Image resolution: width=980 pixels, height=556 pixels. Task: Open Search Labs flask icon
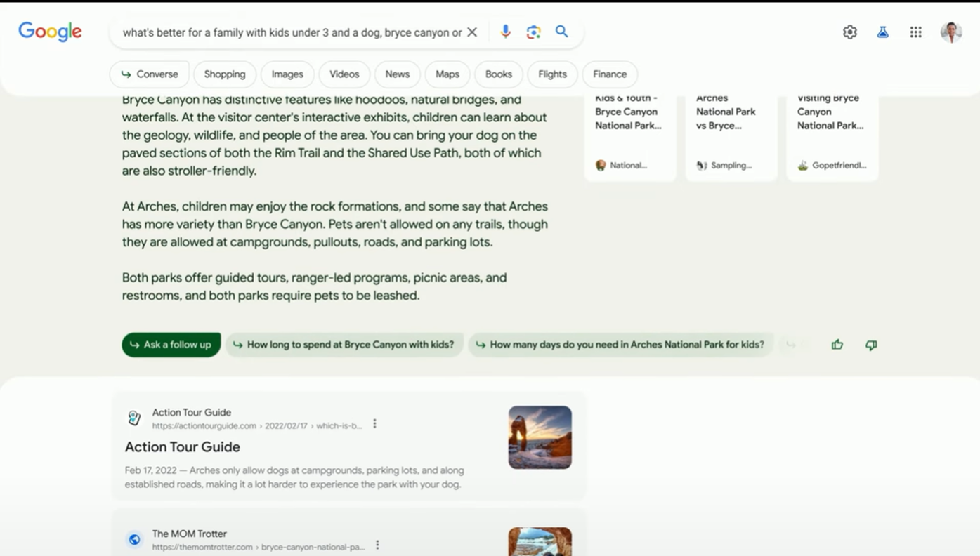point(883,32)
